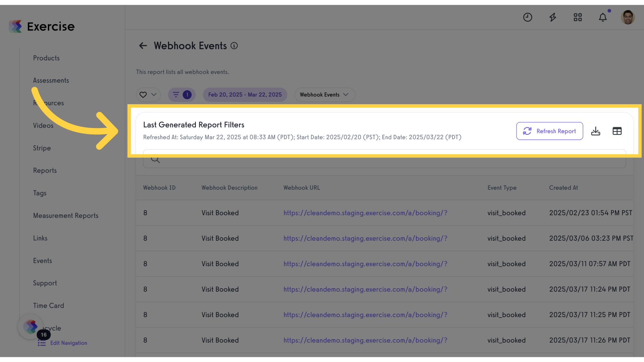Open the clock history icon in top bar
Image resolution: width=644 pixels, height=362 pixels.
point(528,17)
